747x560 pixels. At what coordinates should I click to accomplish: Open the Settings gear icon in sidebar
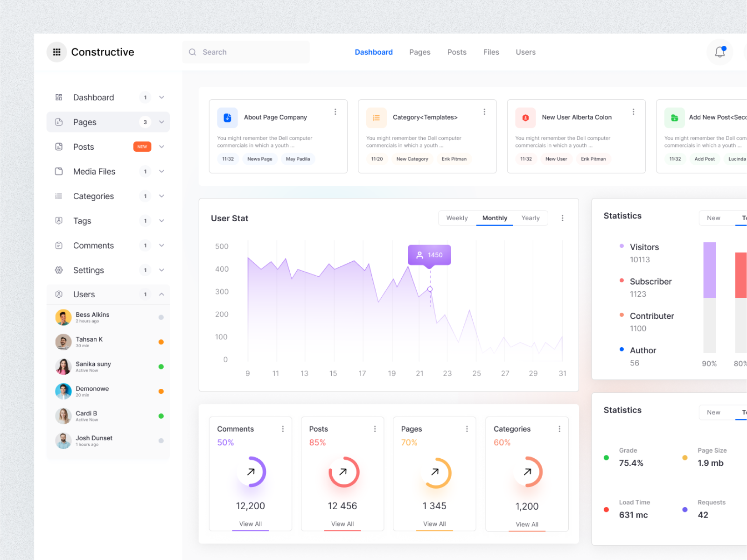[58, 270]
